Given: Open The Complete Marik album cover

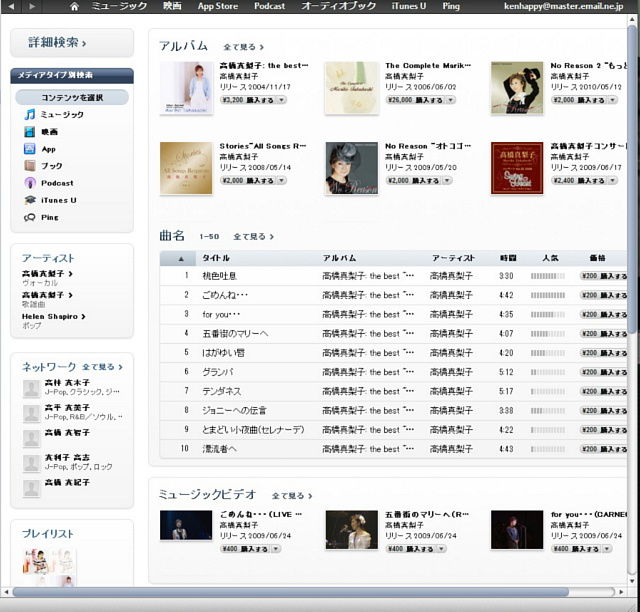Looking at the screenshot, I should tap(352, 88).
